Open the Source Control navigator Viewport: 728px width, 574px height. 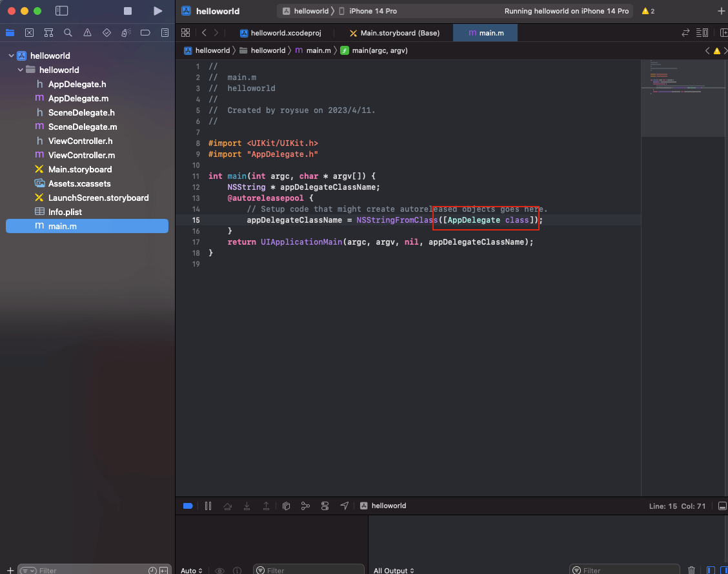click(x=29, y=32)
